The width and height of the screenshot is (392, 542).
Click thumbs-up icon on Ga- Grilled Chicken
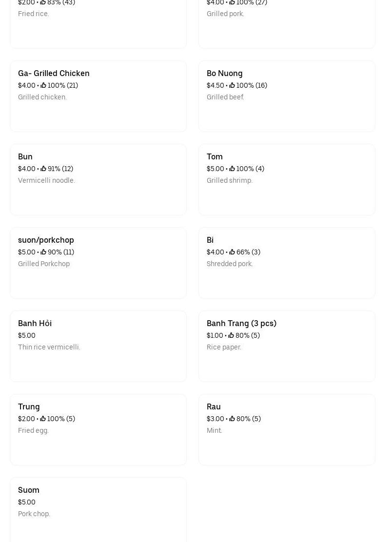(x=43, y=85)
